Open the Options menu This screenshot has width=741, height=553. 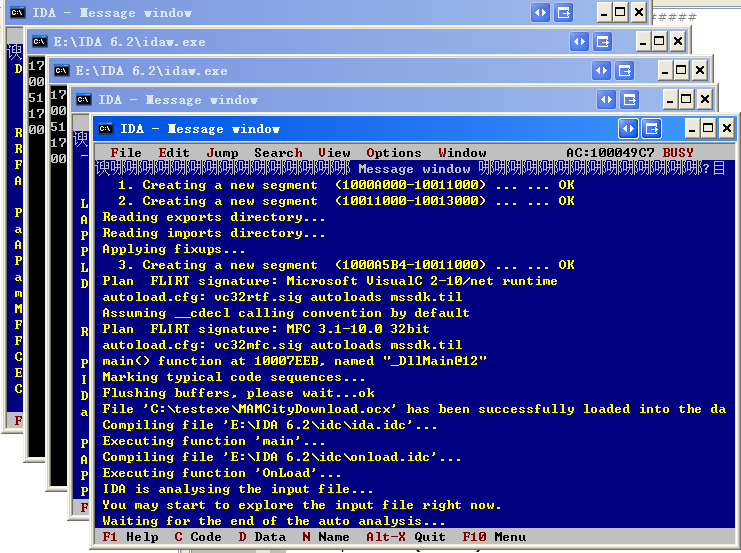[x=394, y=153]
